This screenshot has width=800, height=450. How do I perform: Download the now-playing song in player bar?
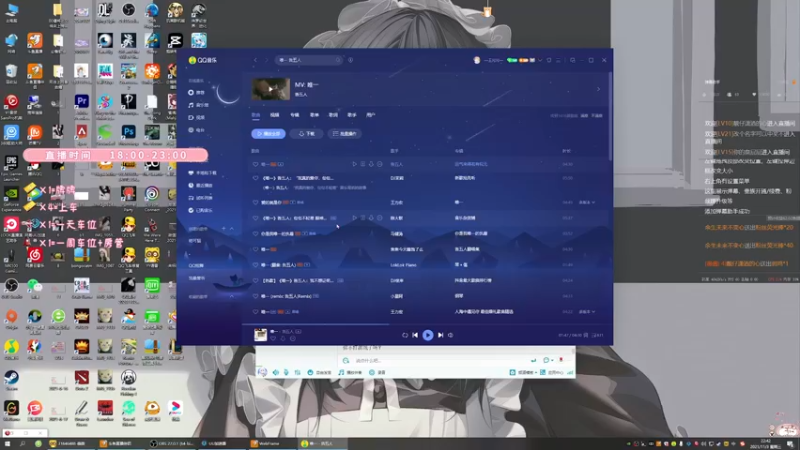point(283,338)
